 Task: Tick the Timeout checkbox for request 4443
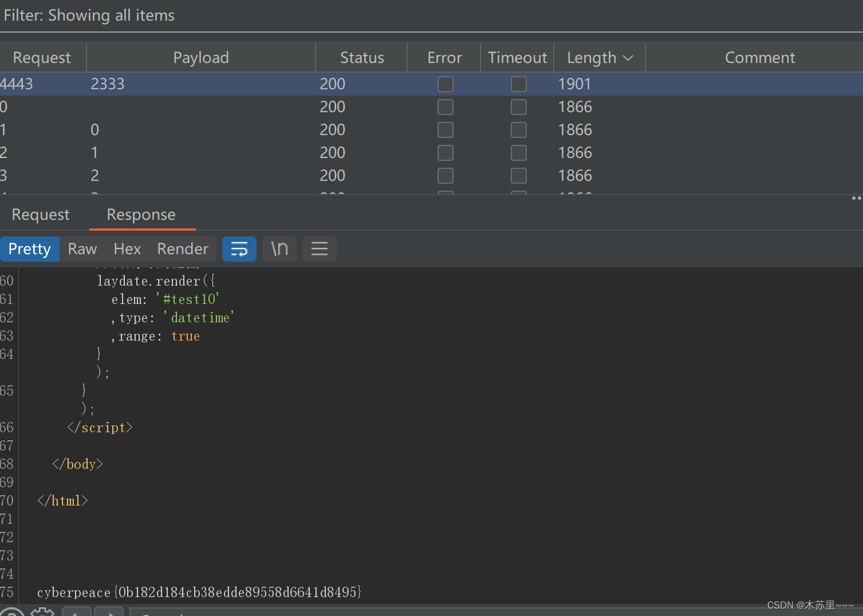(518, 84)
